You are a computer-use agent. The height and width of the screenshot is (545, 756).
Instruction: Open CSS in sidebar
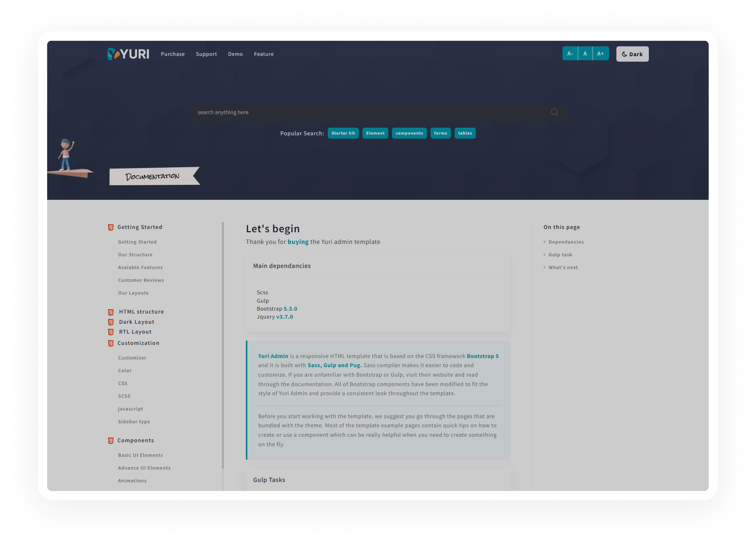123,383
